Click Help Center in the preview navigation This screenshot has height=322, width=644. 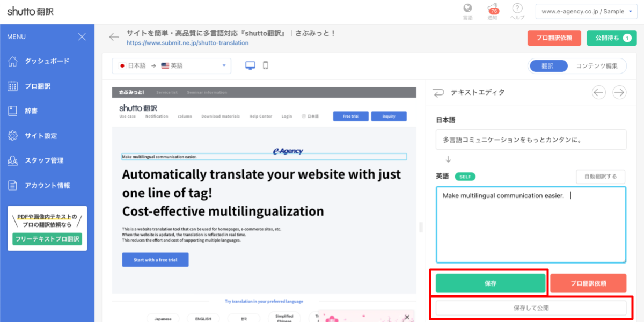(261, 116)
